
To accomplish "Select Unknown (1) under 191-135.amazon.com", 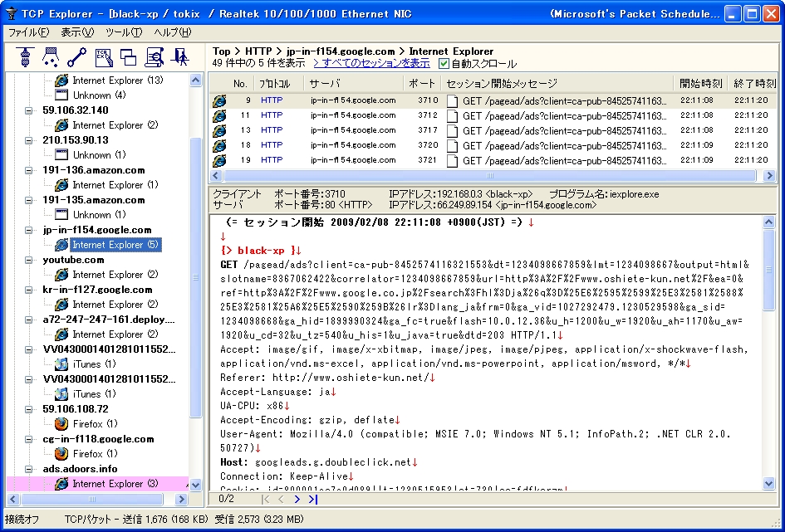I will (99, 215).
